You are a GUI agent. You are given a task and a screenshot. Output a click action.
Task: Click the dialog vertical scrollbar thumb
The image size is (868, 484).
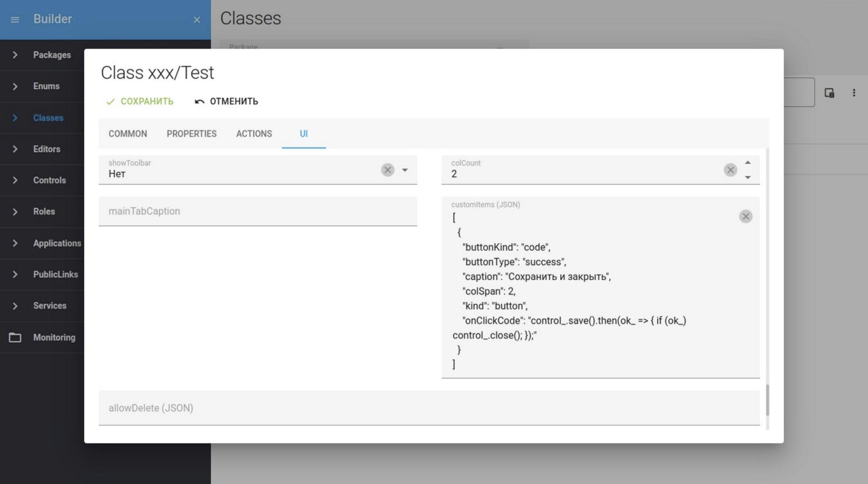click(767, 400)
